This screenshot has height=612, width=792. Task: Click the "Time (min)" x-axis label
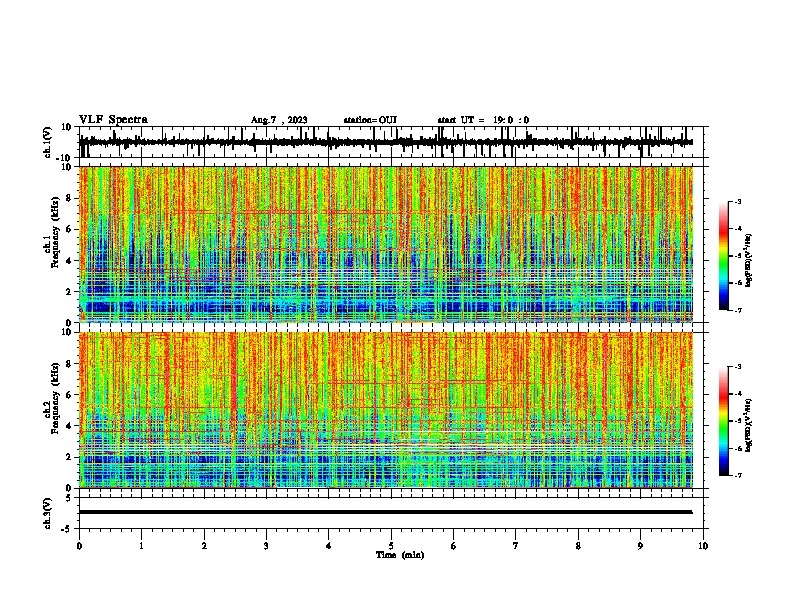pos(400,555)
